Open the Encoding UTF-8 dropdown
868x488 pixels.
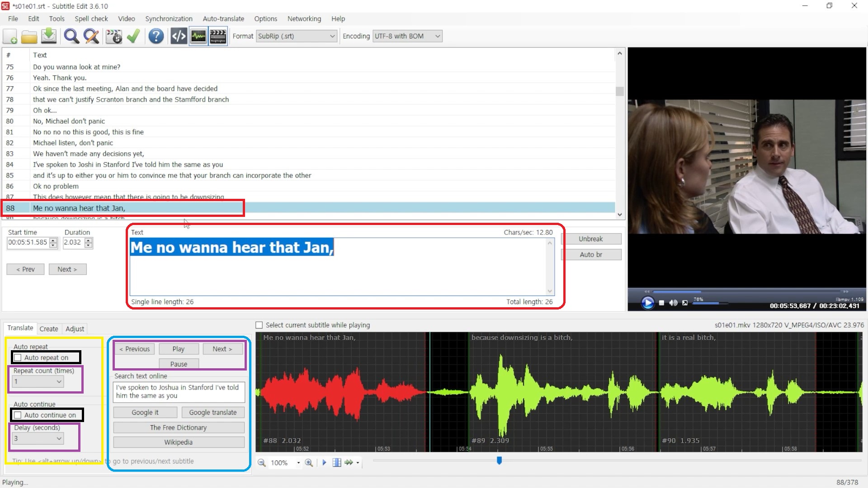tap(437, 36)
